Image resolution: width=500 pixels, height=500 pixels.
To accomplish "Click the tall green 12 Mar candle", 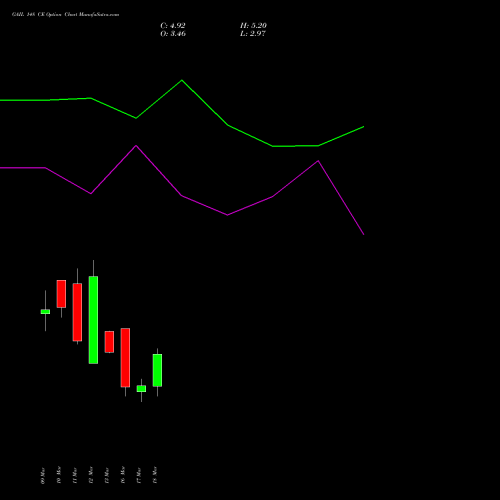I will [93, 320].
